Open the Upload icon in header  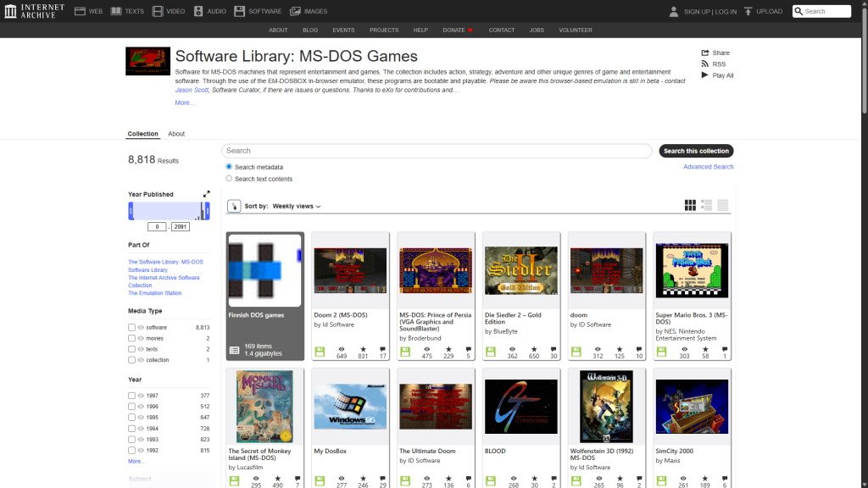click(748, 11)
